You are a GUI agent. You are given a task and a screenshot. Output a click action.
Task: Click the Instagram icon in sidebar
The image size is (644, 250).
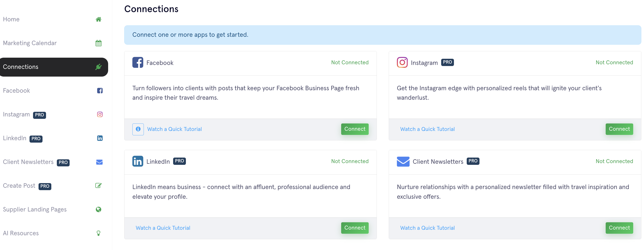click(x=100, y=114)
